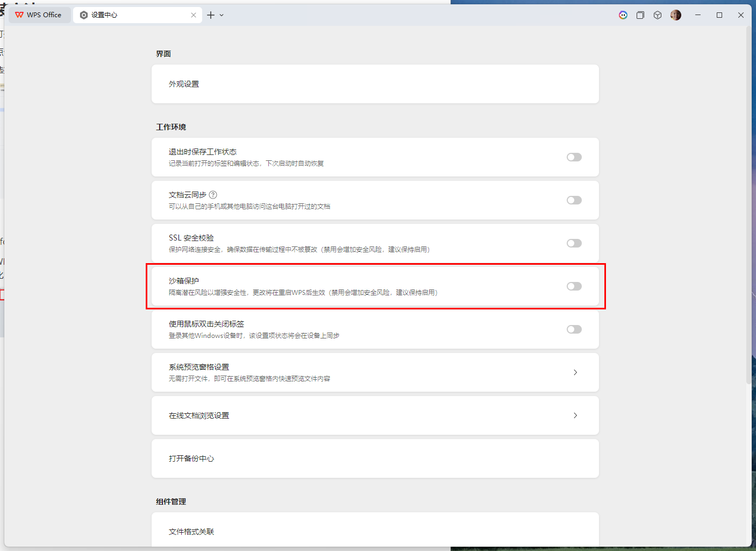
Task: Enable the 沙箱保护 toggle
Action: tap(574, 286)
